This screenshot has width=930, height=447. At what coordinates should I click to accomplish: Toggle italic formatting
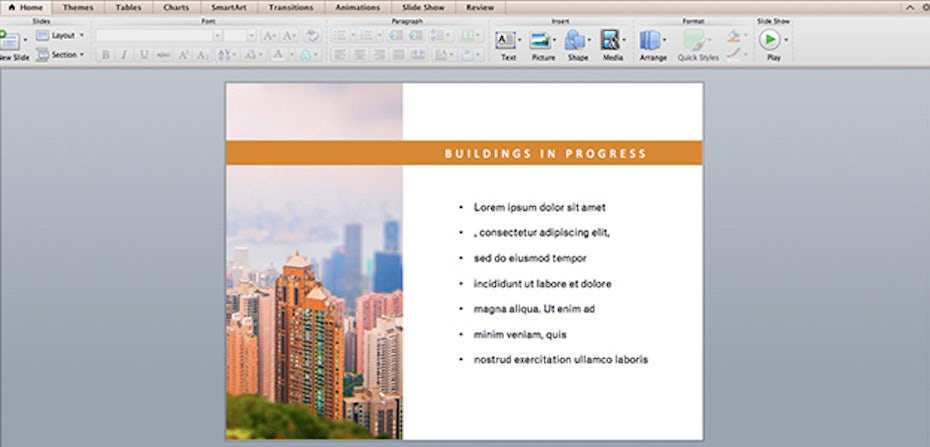(x=124, y=55)
